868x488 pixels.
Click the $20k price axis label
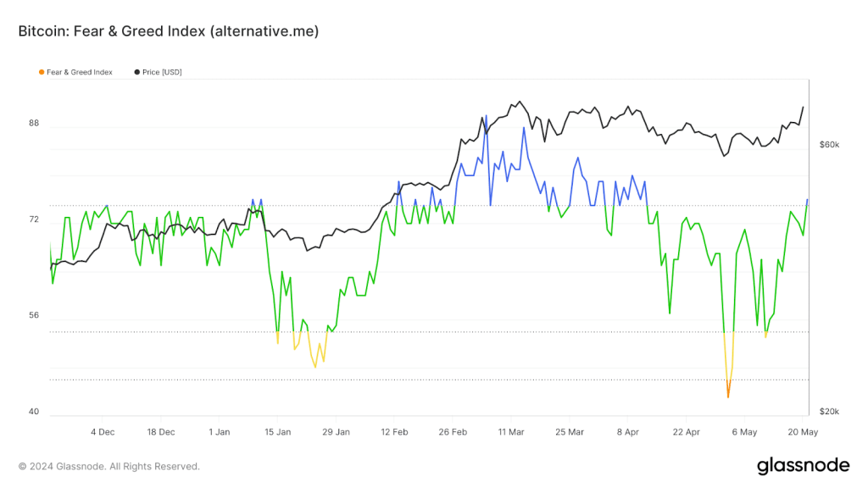tap(828, 412)
